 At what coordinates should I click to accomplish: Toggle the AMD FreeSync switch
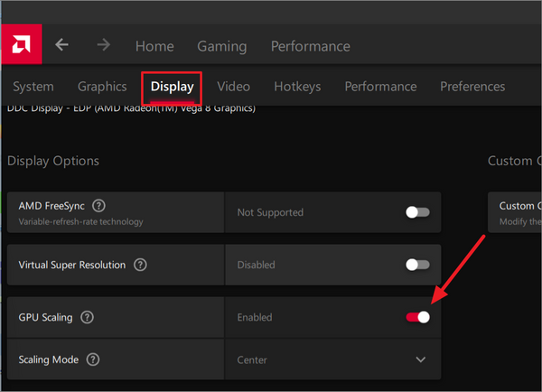(x=417, y=212)
